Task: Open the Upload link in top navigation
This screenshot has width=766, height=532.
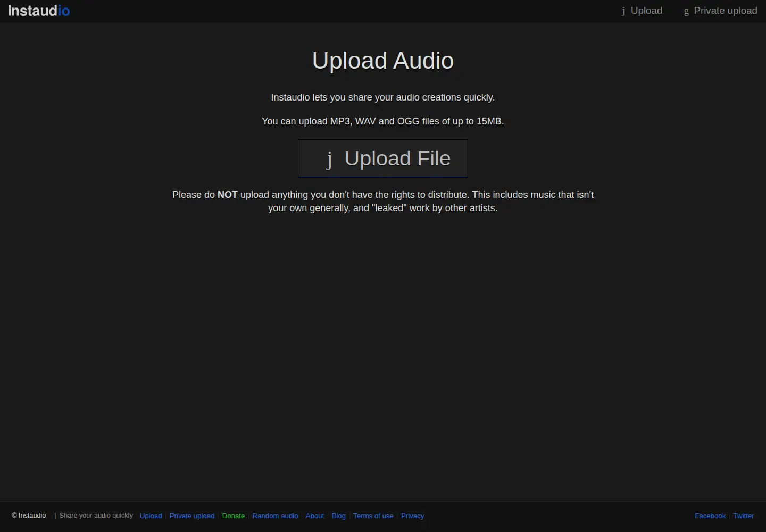Action: coord(642,11)
